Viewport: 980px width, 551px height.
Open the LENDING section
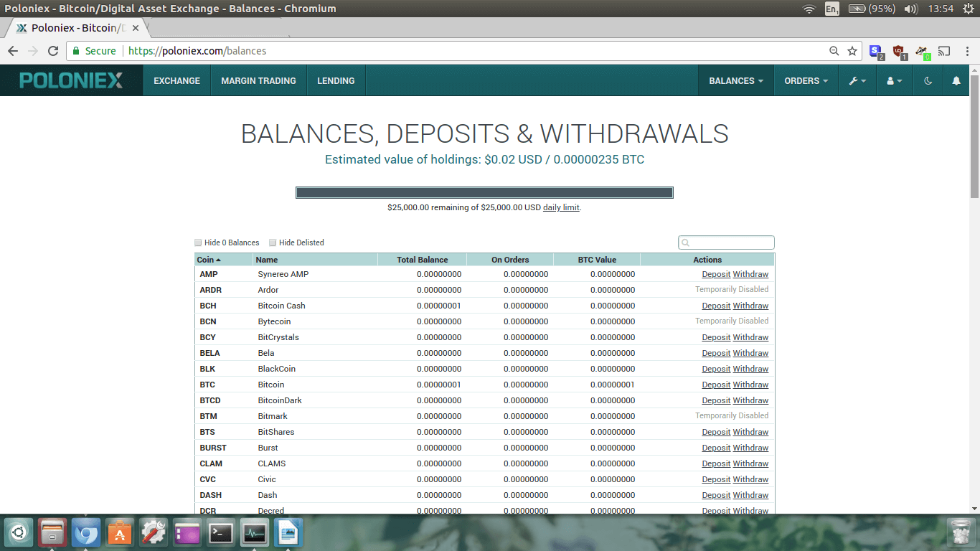pyautogui.click(x=336, y=80)
